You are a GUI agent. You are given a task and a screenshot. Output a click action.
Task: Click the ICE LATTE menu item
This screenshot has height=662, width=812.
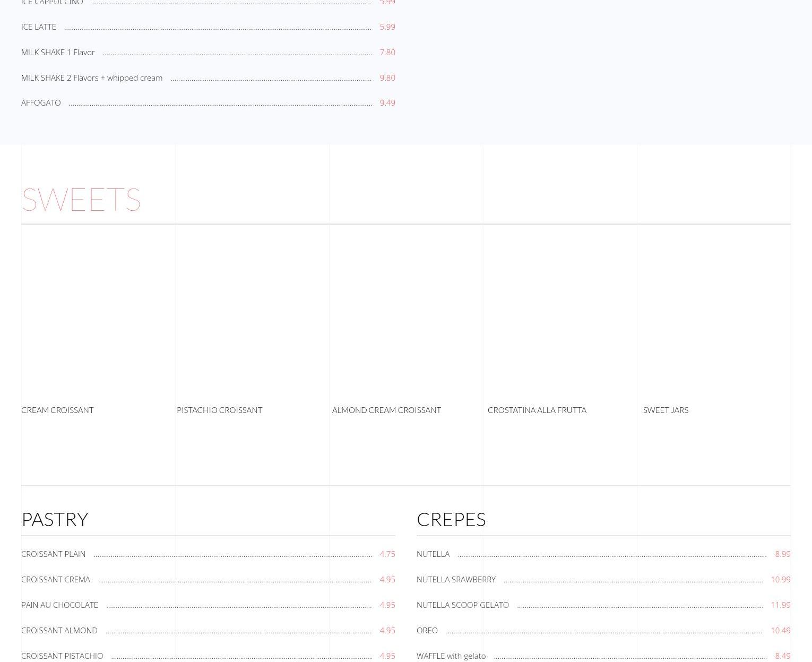(39, 27)
